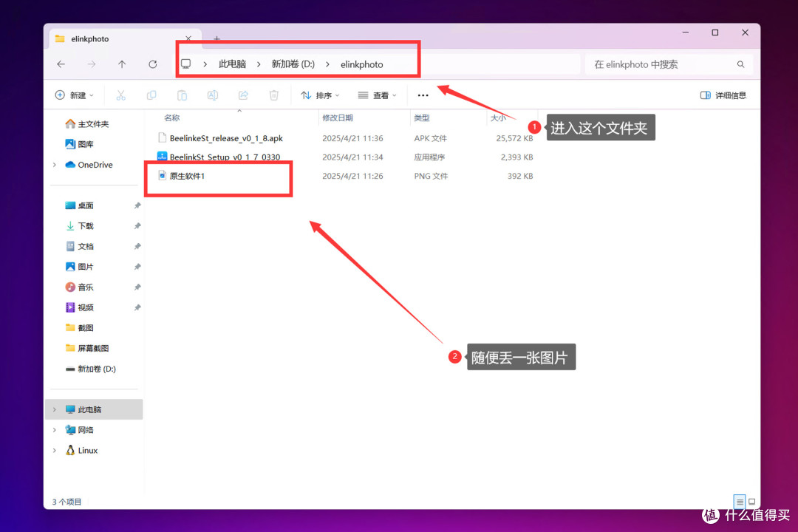Click the PC monitor icon in address bar
Screen dimensions: 798x532
click(186, 64)
